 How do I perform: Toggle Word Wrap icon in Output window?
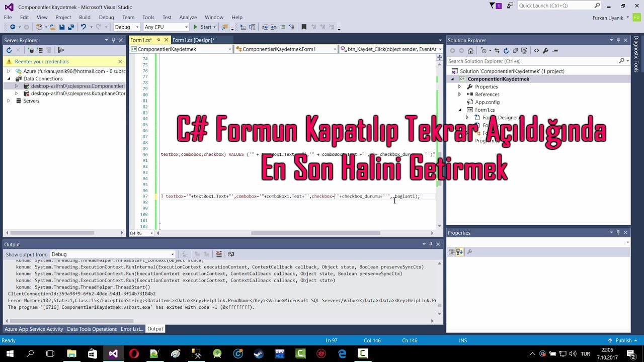pos(231,254)
